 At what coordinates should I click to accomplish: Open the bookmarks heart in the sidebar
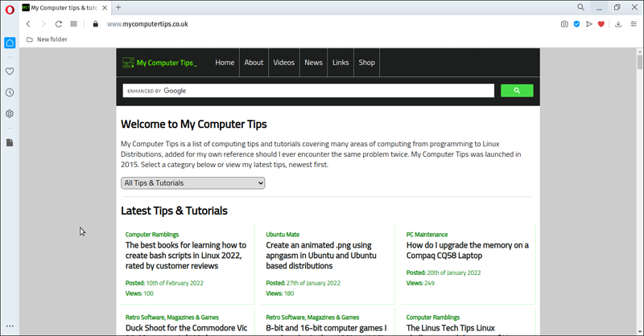click(10, 72)
